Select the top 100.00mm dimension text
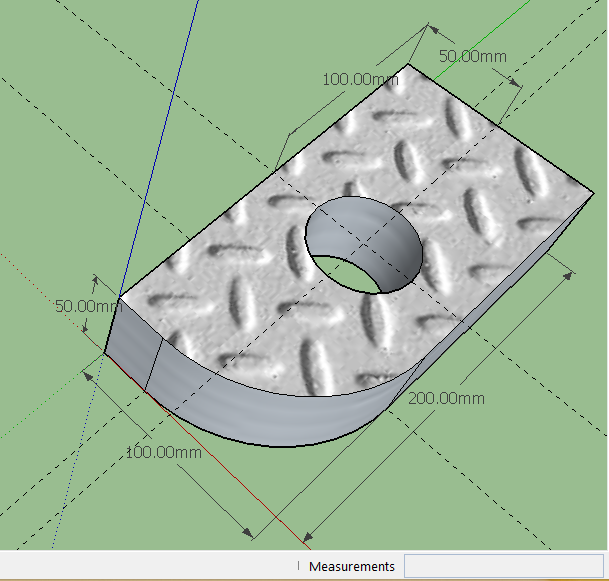 (x=360, y=78)
